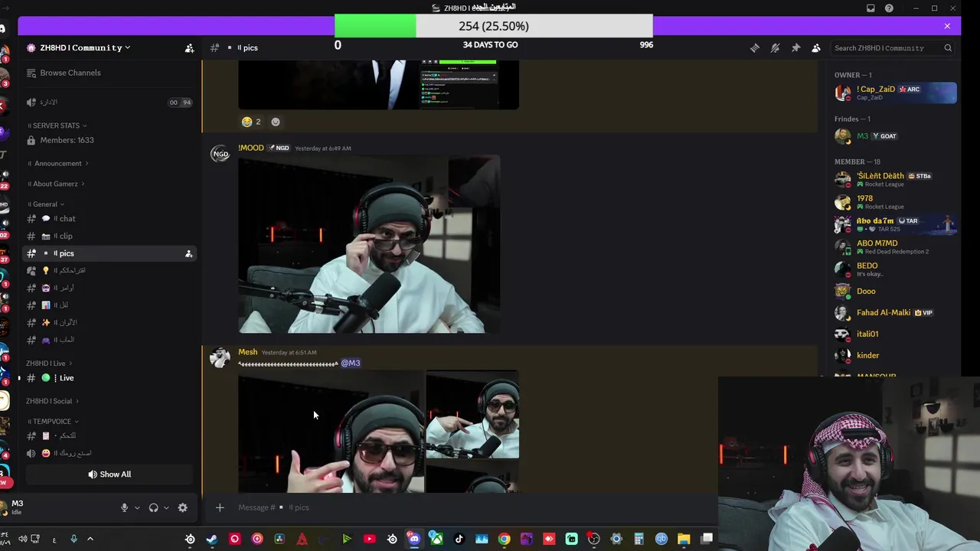Open !Cap_ZaiD in member list
980x551 pixels.
894,93
